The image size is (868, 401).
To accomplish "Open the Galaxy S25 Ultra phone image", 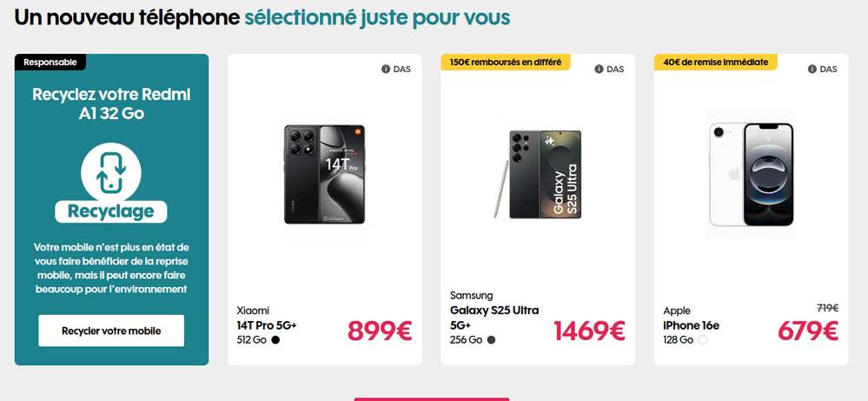I will tap(538, 175).
